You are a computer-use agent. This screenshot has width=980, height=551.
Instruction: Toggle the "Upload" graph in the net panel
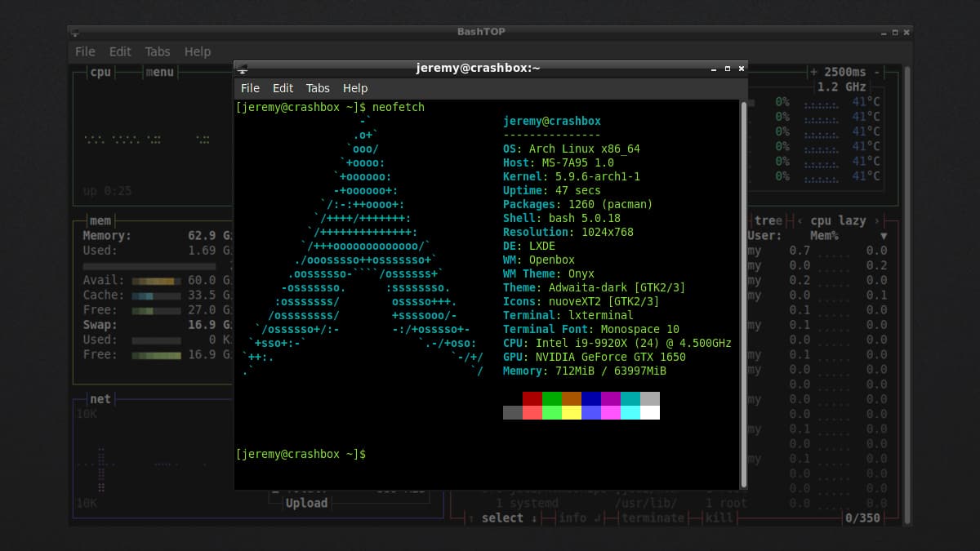[x=306, y=503]
